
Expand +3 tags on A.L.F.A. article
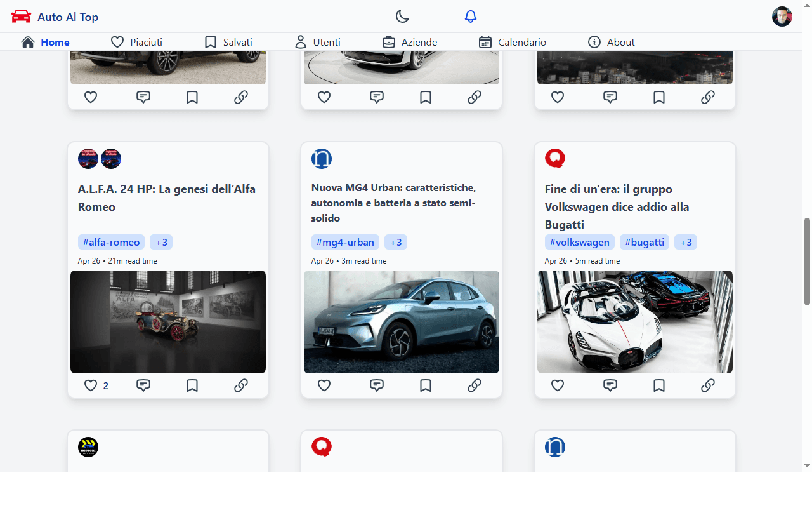(161, 242)
